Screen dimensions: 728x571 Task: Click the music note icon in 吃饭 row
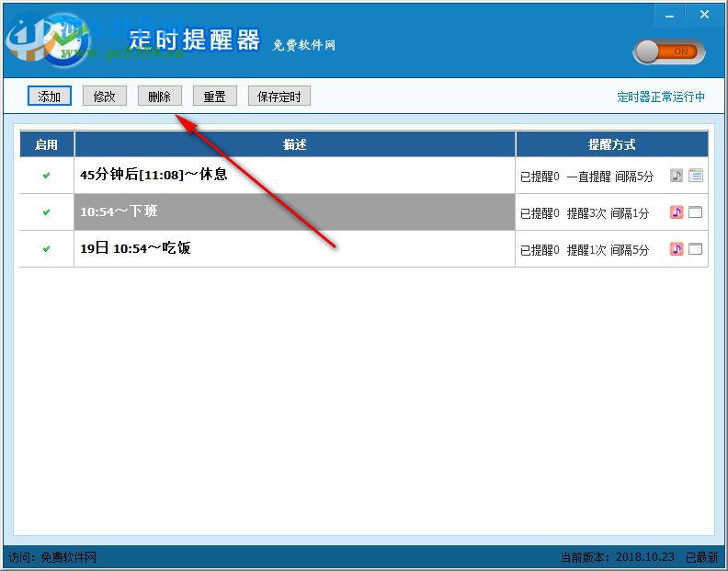pyautogui.click(x=677, y=249)
